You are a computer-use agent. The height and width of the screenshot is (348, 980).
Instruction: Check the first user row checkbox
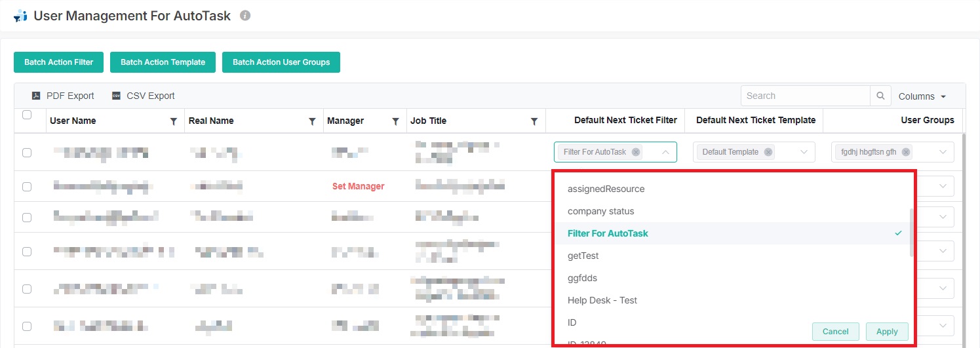coord(27,153)
